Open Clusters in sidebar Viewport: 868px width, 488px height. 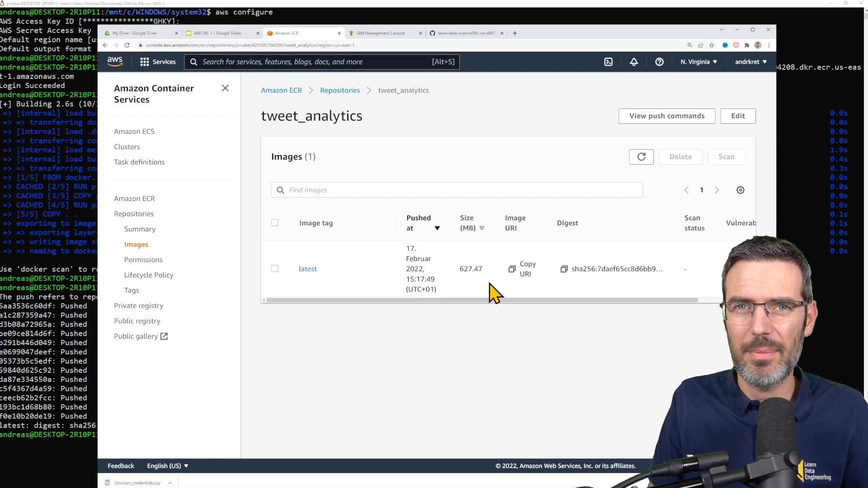(x=127, y=147)
